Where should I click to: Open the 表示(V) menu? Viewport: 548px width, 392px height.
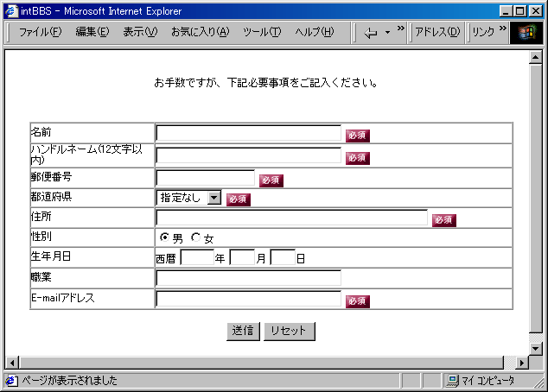140,32
